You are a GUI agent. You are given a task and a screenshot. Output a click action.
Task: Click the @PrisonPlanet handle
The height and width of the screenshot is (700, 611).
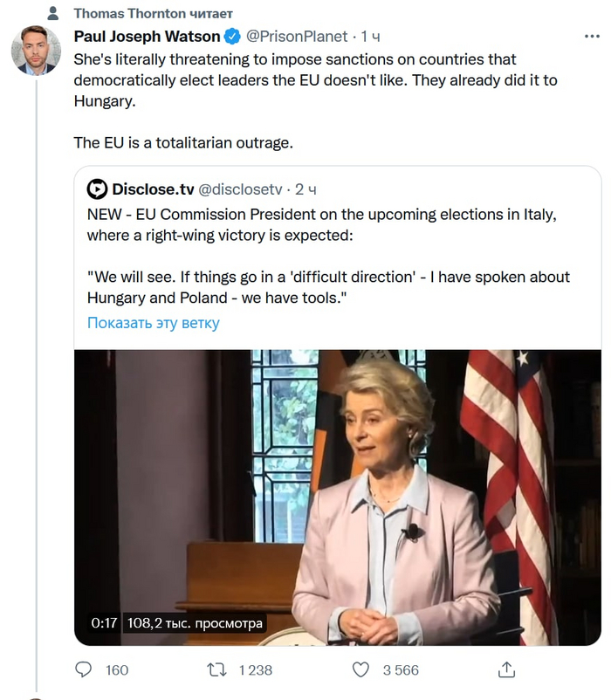tap(295, 37)
